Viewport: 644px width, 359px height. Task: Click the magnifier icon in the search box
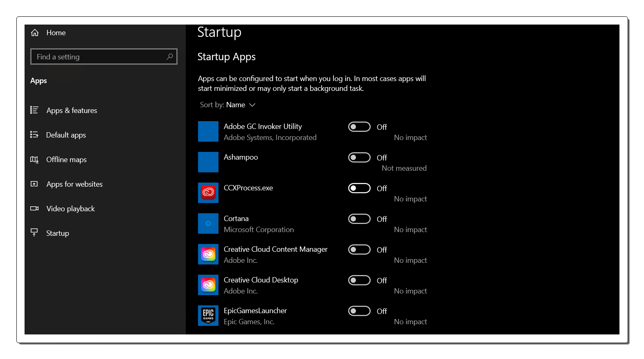pos(169,56)
